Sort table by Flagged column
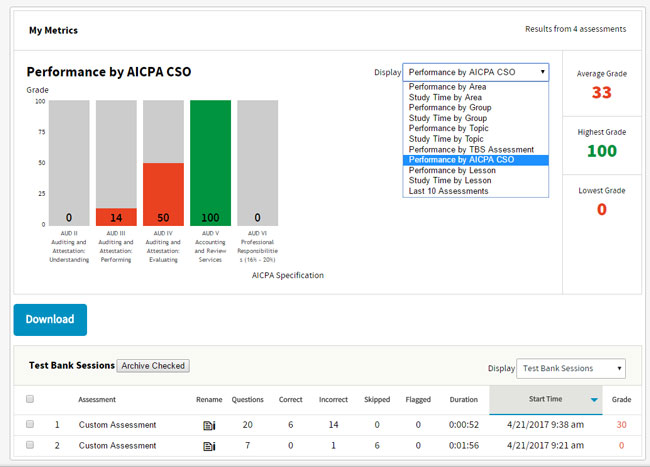Image resolution: width=650 pixels, height=467 pixels. (x=418, y=399)
